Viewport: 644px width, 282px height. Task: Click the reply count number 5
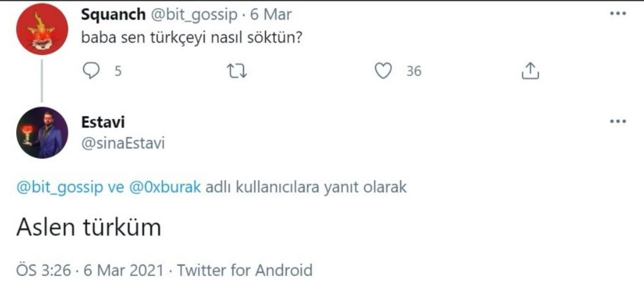click(x=118, y=72)
